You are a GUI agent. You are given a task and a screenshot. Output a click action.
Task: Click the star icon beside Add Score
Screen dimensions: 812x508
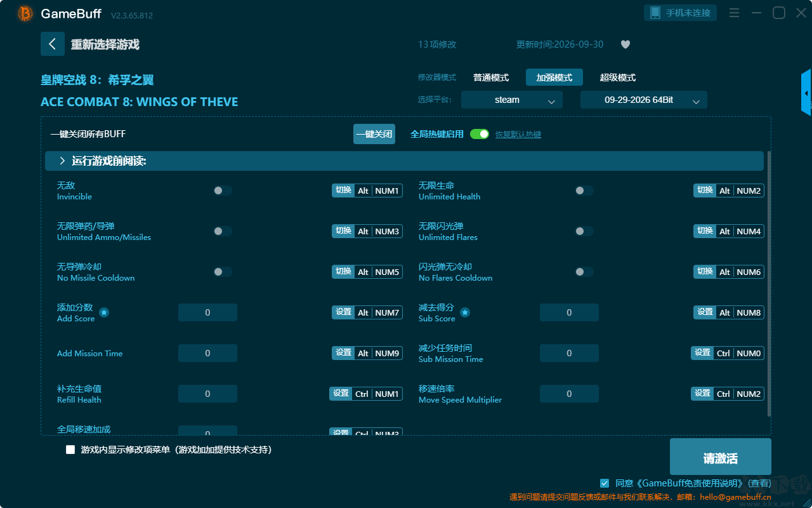[104, 312]
